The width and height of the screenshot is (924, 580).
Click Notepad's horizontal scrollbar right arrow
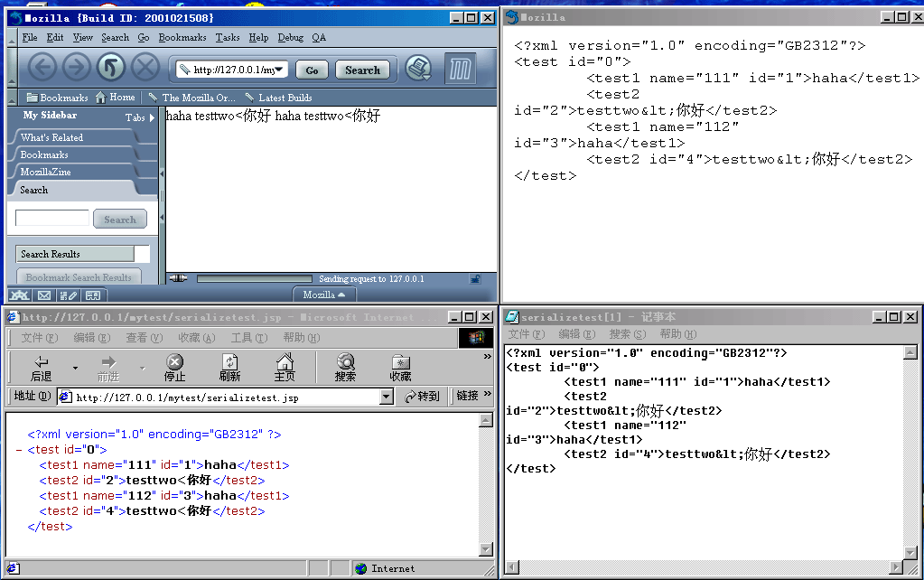(x=896, y=567)
